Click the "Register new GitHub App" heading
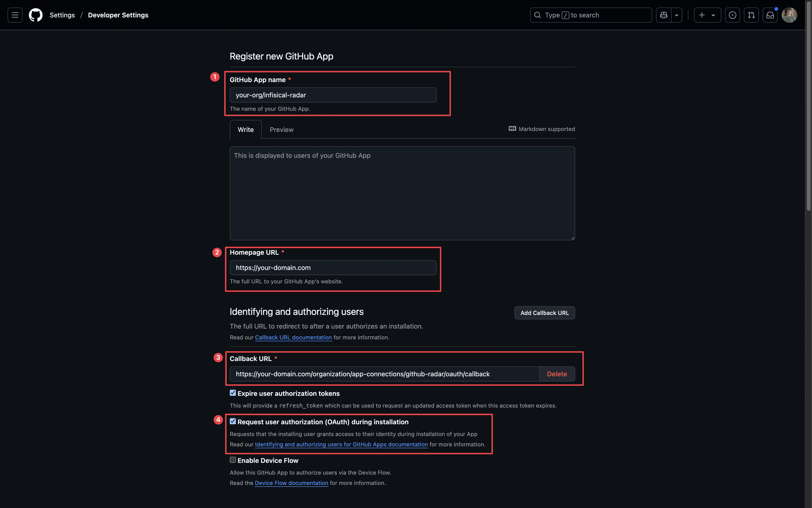812x508 pixels. (x=281, y=56)
